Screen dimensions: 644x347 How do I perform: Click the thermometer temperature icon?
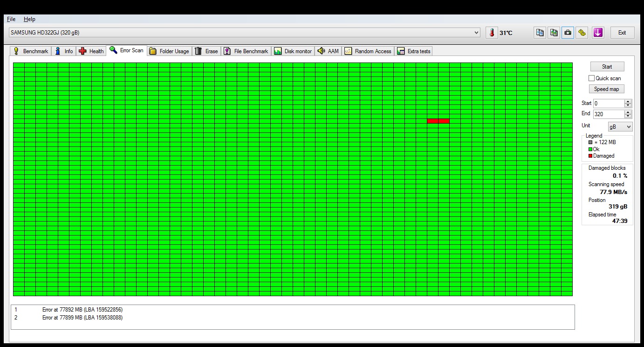coord(491,33)
